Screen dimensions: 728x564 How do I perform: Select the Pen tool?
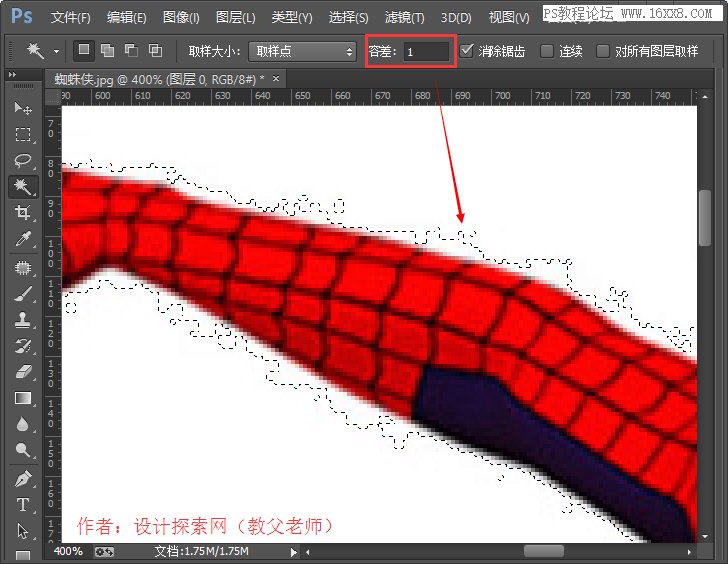click(23, 479)
